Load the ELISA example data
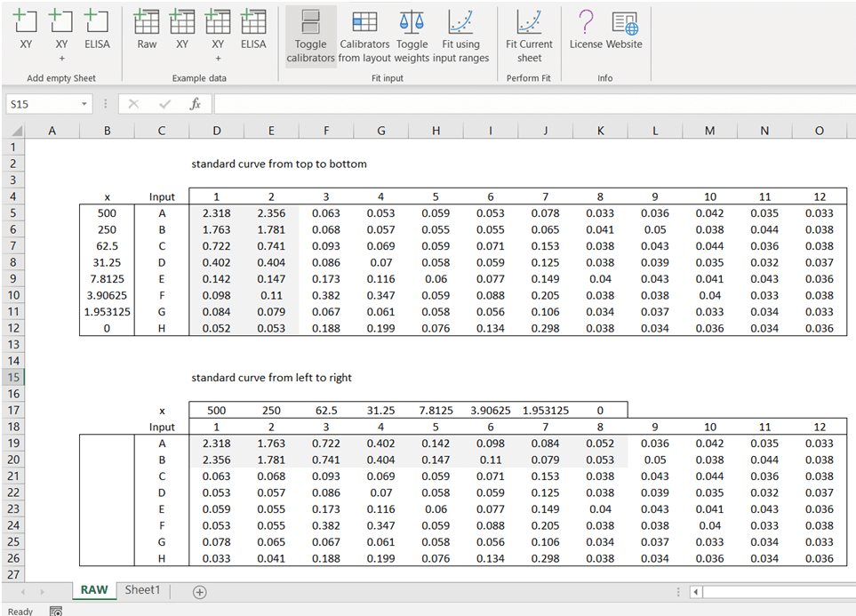 (253, 29)
